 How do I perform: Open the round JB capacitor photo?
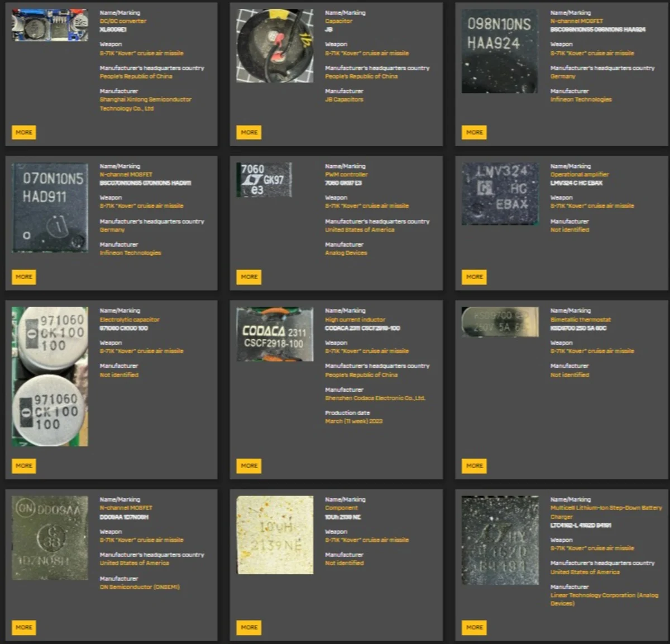(275, 46)
